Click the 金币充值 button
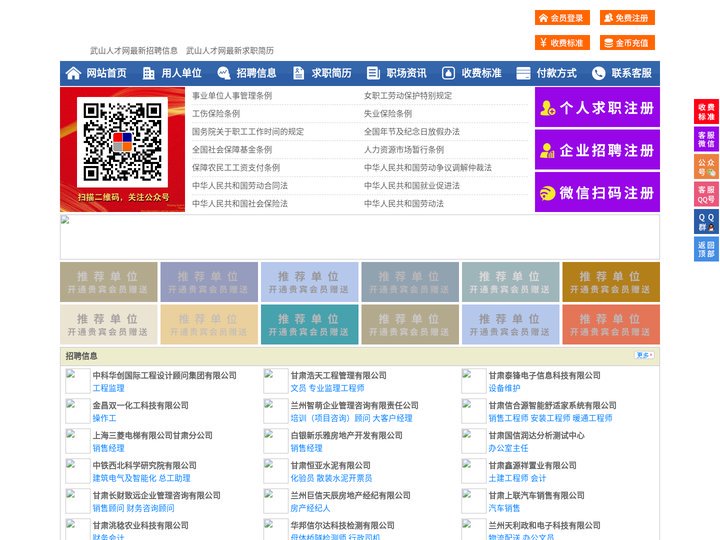 [x=627, y=43]
